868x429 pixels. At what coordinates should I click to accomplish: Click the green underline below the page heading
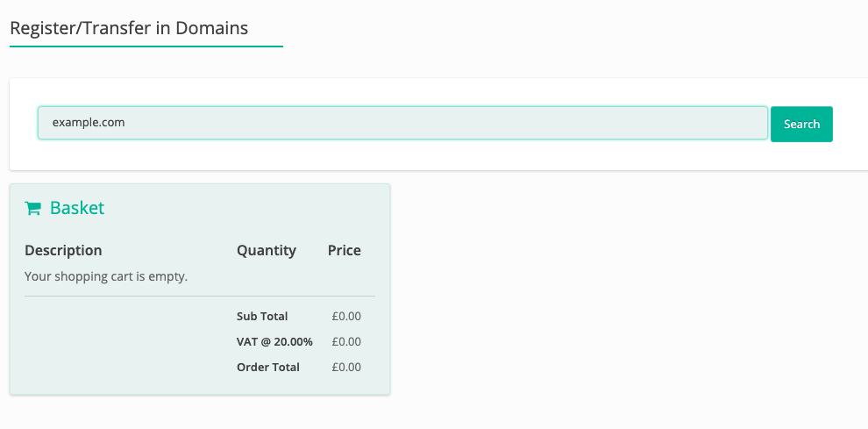(x=146, y=46)
